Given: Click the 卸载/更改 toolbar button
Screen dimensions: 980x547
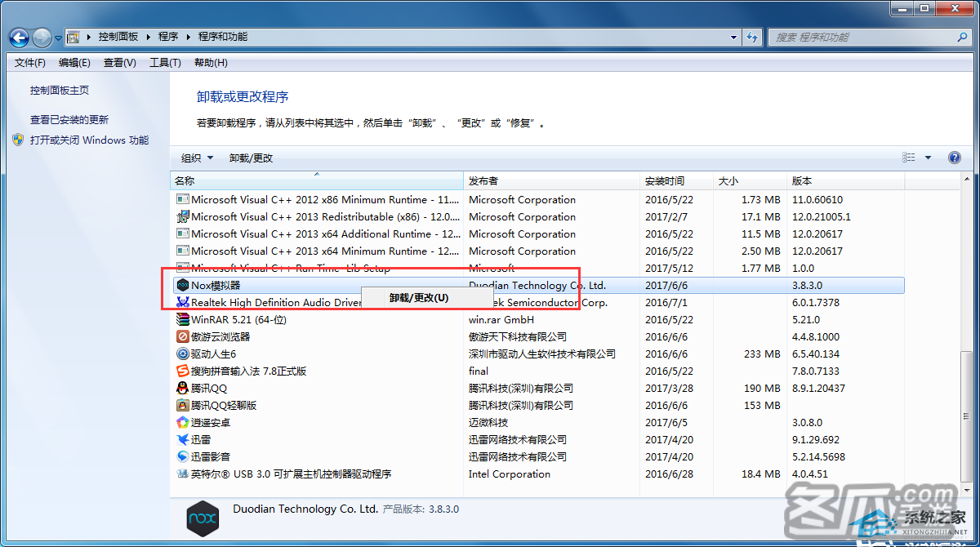Looking at the screenshot, I should tap(251, 158).
